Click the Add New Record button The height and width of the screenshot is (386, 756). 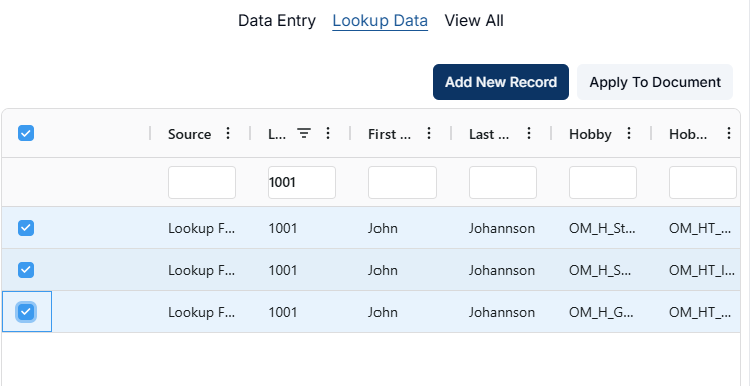501,82
